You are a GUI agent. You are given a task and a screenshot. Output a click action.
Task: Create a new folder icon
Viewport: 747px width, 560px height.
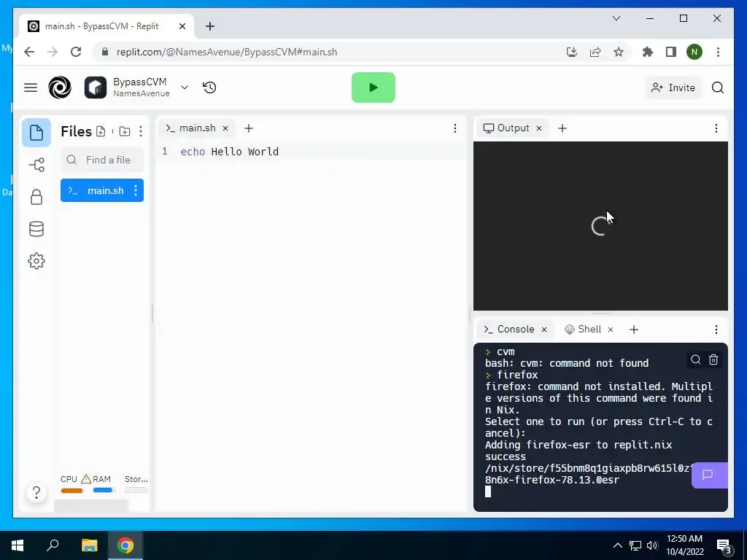[124, 131]
